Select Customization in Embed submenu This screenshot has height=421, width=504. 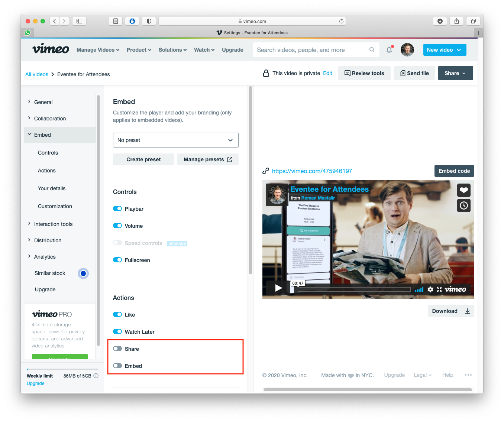(55, 206)
